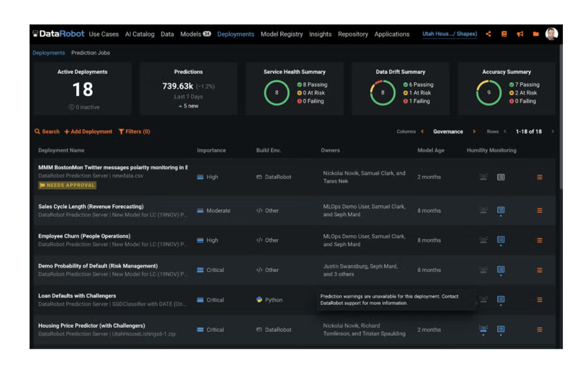Click list monitoring icon for Housing Price Predictor
588x373 pixels.
pos(501,329)
